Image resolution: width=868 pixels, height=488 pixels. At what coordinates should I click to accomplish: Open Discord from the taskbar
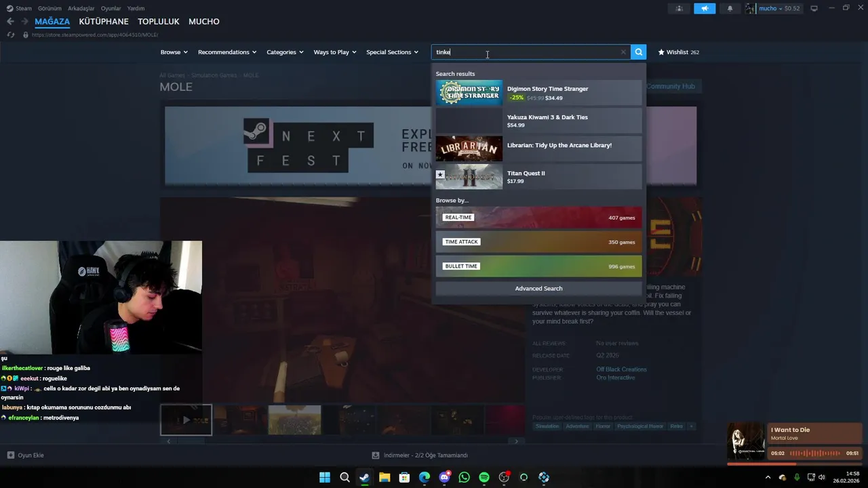point(444,477)
